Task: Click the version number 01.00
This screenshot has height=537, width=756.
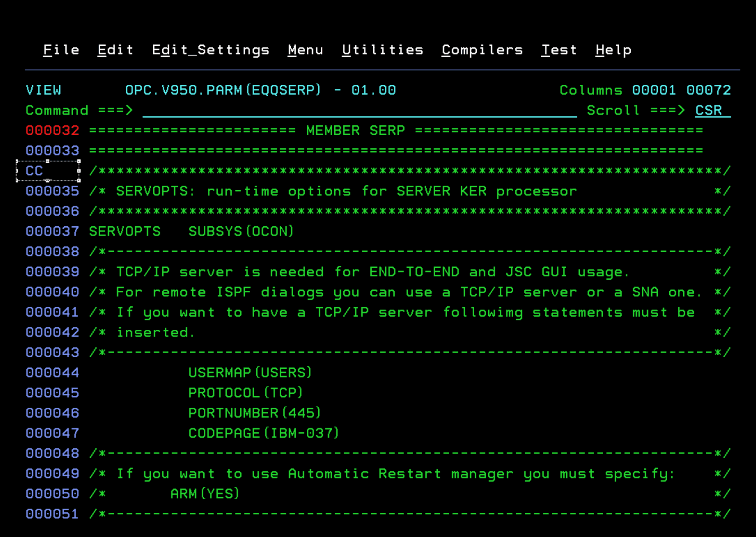Action: click(x=374, y=90)
